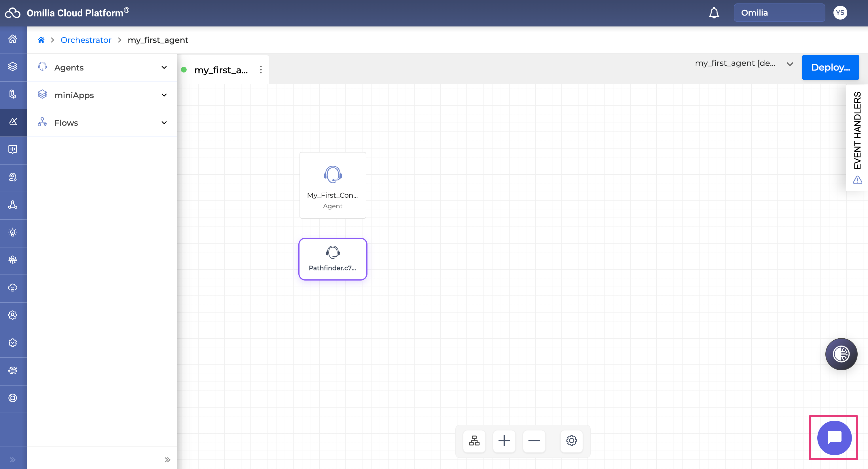This screenshot has width=868, height=469.
Task: Click the notification bell icon
Action: tap(714, 12)
